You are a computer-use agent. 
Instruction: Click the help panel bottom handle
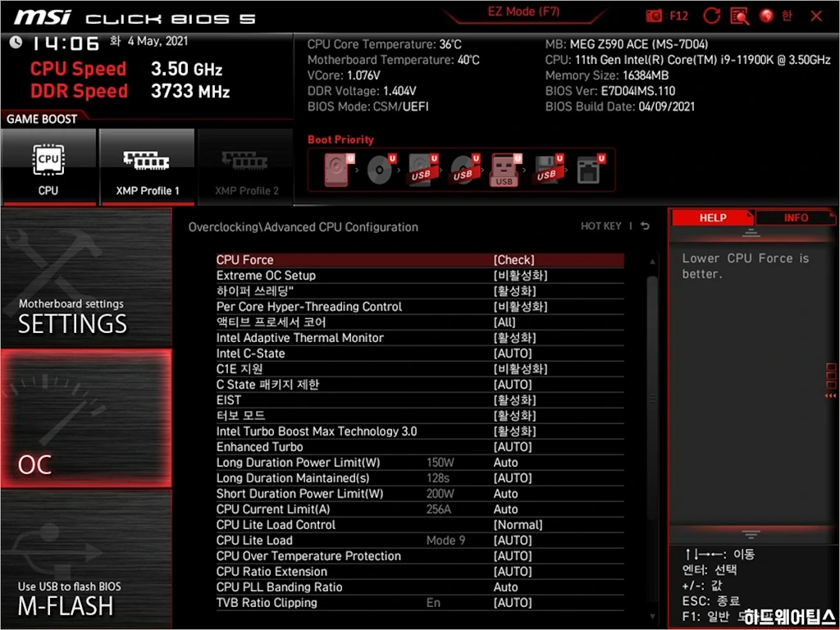pos(751,534)
